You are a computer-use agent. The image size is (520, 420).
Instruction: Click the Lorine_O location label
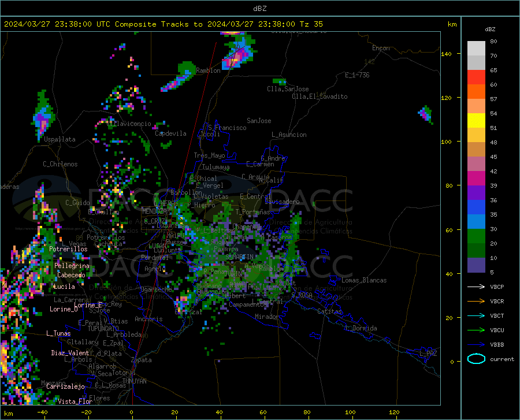coord(64,309)
